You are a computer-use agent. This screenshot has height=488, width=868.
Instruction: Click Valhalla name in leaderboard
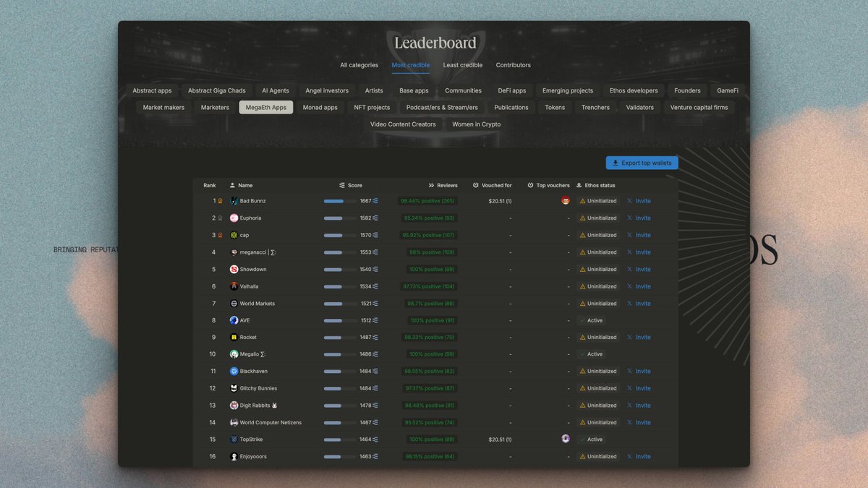tap(249, 286)
